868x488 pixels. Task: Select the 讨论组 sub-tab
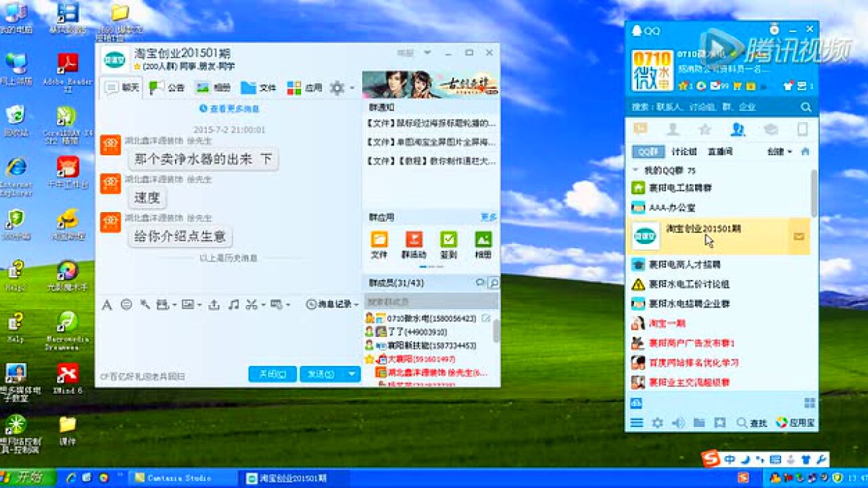click(x=684, y=152)
